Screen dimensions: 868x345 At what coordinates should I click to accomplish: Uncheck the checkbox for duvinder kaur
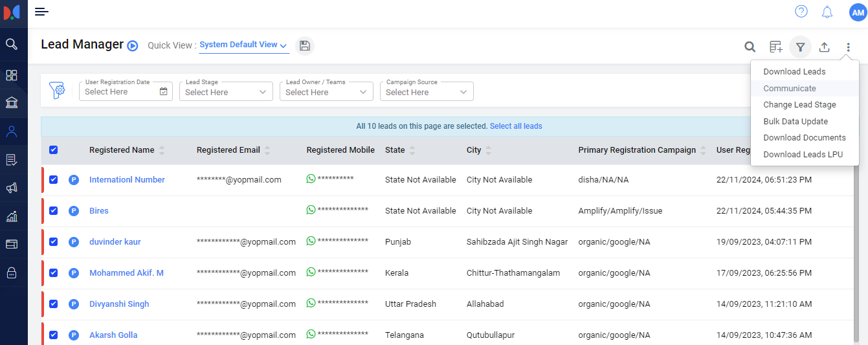[x=54, y=241]
